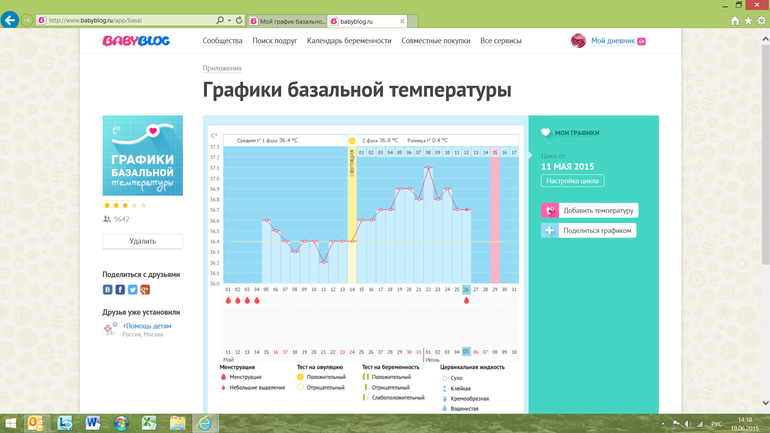
Task: Click the Babyblog logo
Action: pyautogui.click(x=136, y=41)
